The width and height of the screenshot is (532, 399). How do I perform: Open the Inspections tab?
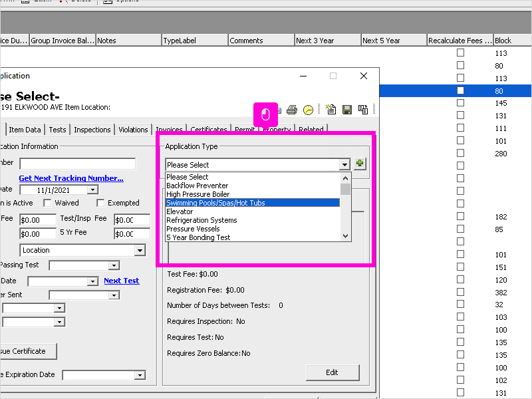92,130
